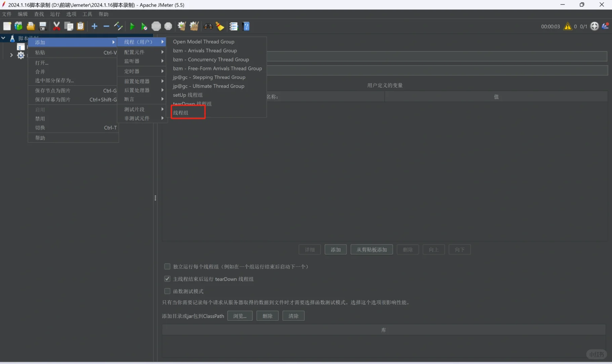612x364 pixels.
Task: Click 合并 in the context menu
Action: [x=73, y=72]
